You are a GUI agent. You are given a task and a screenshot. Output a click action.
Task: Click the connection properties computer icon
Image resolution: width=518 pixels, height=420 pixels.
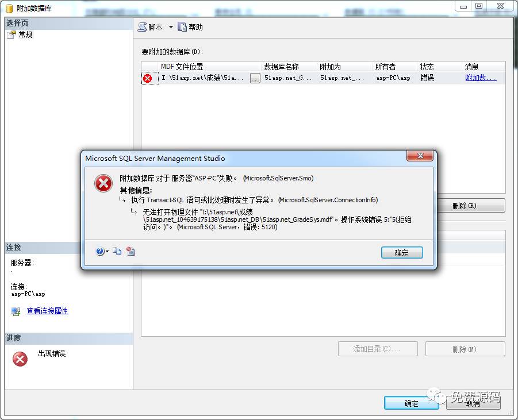click(x=16, y=311)
